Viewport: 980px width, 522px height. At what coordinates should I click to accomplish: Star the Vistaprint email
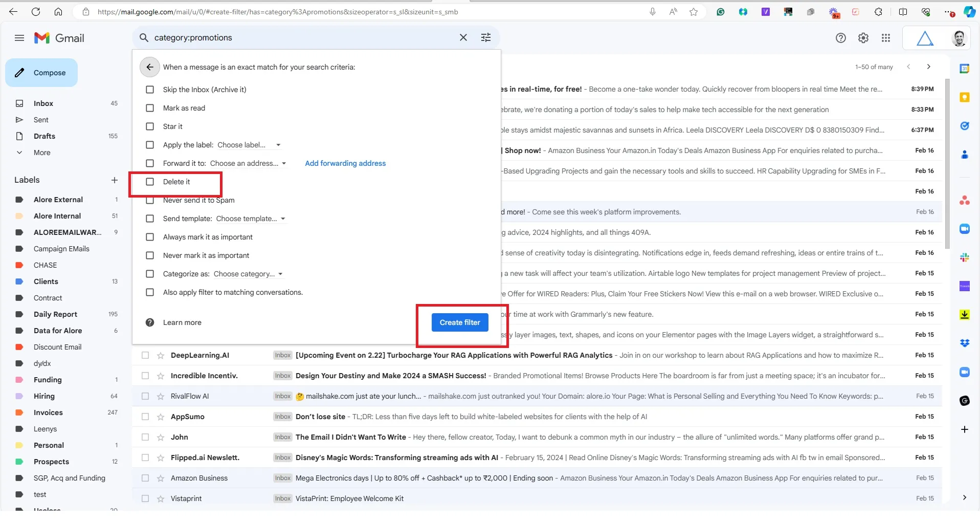(x=161, y=498)
